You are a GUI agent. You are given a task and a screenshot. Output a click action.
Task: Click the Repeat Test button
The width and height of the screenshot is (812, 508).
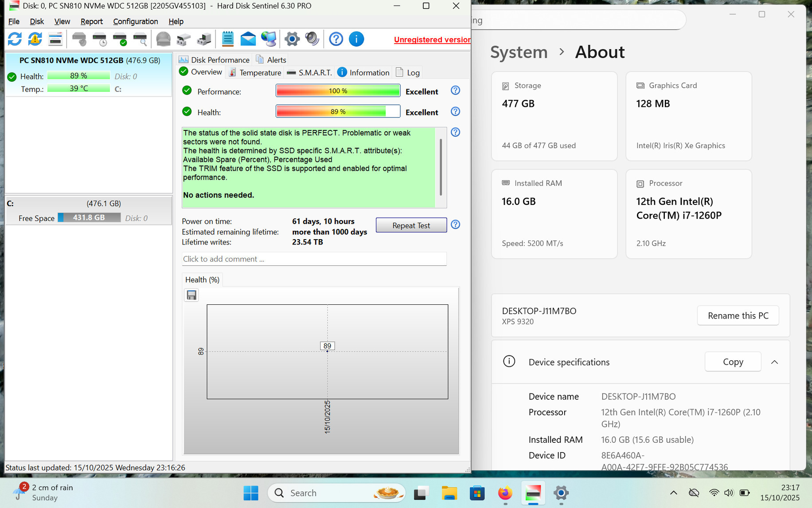click(x=411, y=225)
